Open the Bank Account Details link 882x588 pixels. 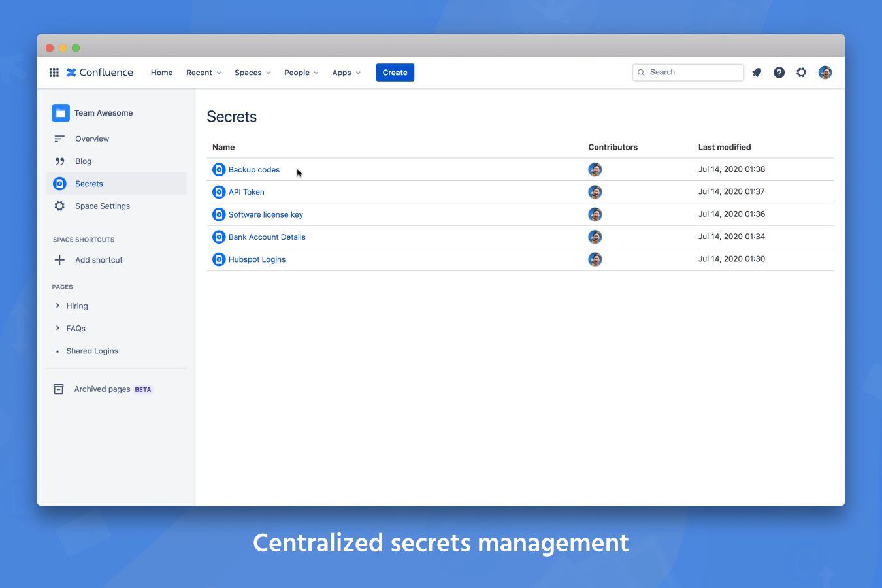[267, 237]
